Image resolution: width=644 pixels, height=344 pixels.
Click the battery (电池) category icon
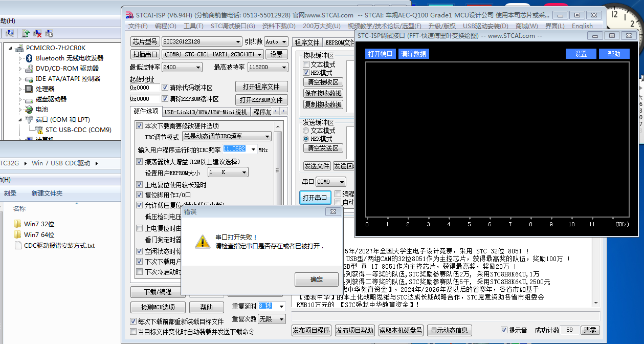pos(30,110)
